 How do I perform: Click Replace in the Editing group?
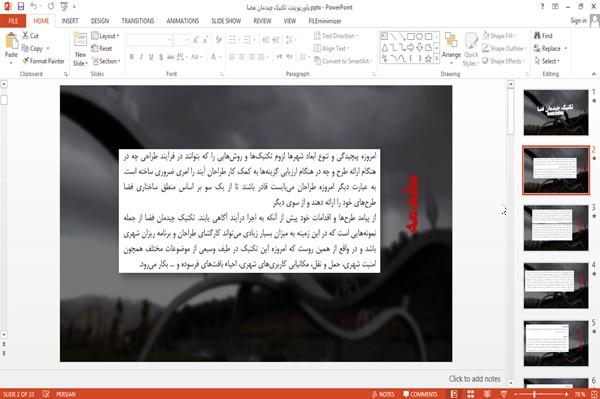tap(551, 49)
